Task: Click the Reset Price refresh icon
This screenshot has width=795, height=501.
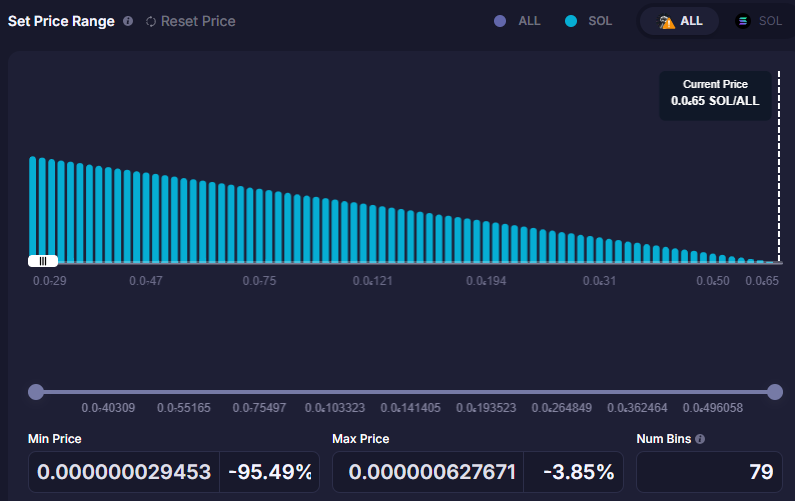Action: coord(151,21)
